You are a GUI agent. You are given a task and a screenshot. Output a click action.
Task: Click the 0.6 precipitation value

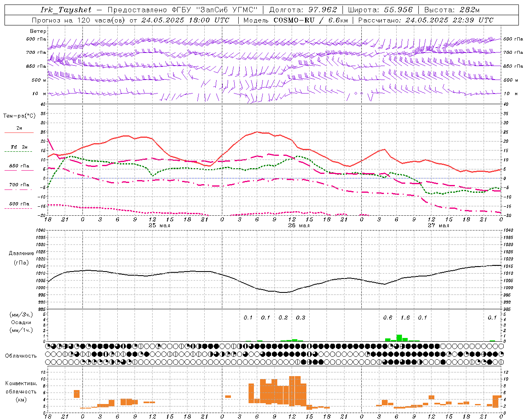[x=388, y=318]
